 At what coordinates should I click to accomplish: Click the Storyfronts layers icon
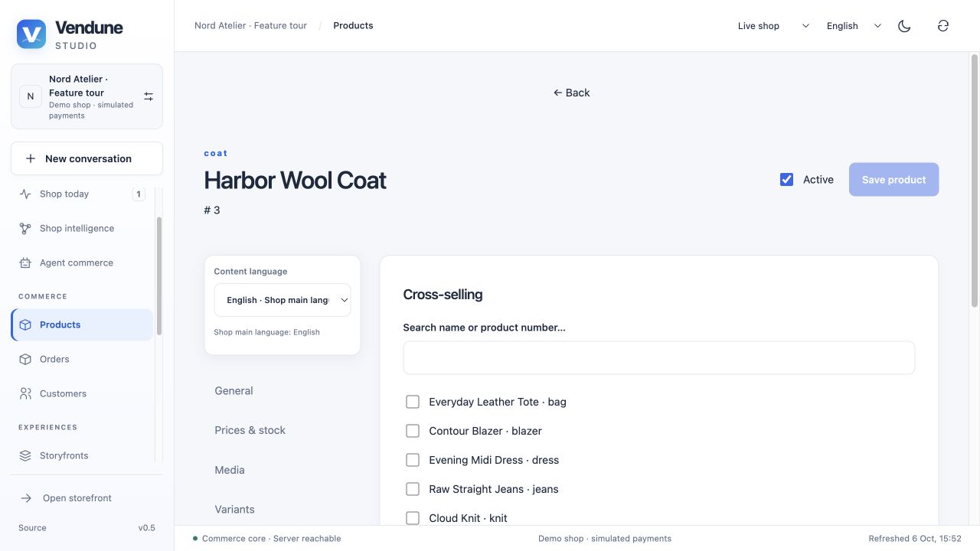(x=25, y=455)
